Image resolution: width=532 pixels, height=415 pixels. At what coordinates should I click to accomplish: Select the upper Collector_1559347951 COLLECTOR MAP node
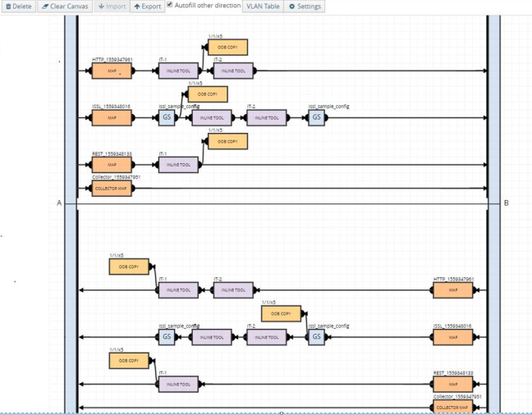coord(112,189)
